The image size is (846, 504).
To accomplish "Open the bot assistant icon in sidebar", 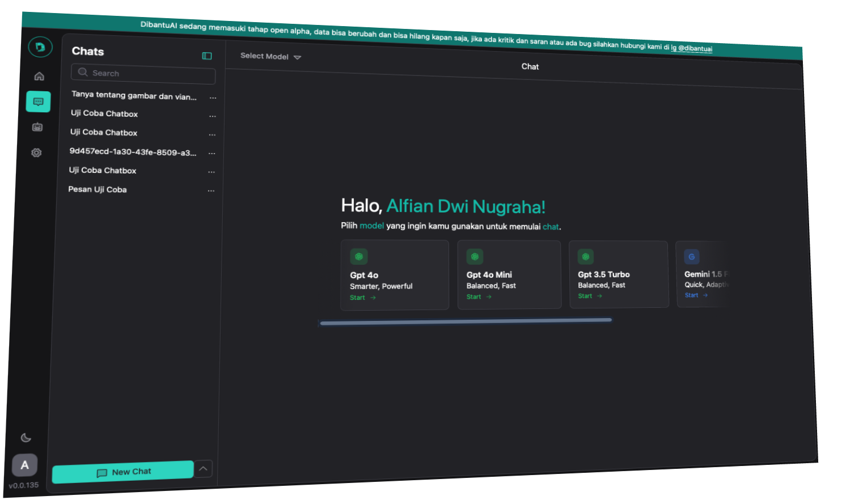I will point(37,128).
